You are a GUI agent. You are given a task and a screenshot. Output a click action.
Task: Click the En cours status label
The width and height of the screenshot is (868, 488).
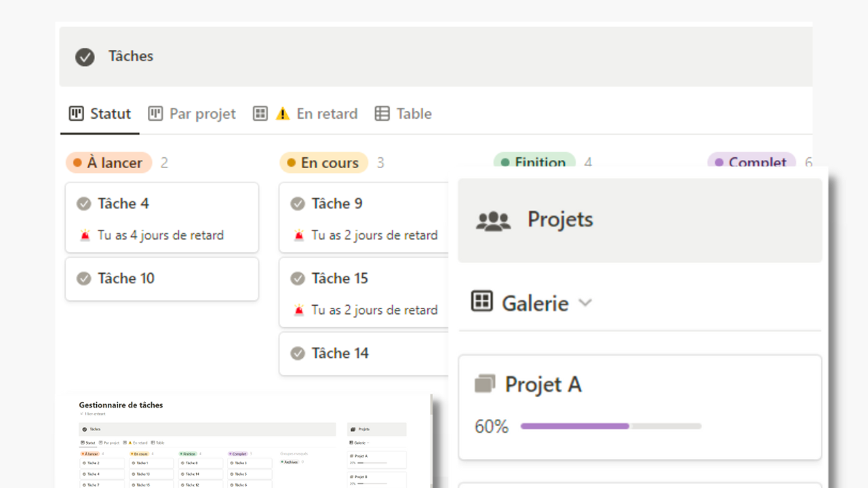point(323,163)
